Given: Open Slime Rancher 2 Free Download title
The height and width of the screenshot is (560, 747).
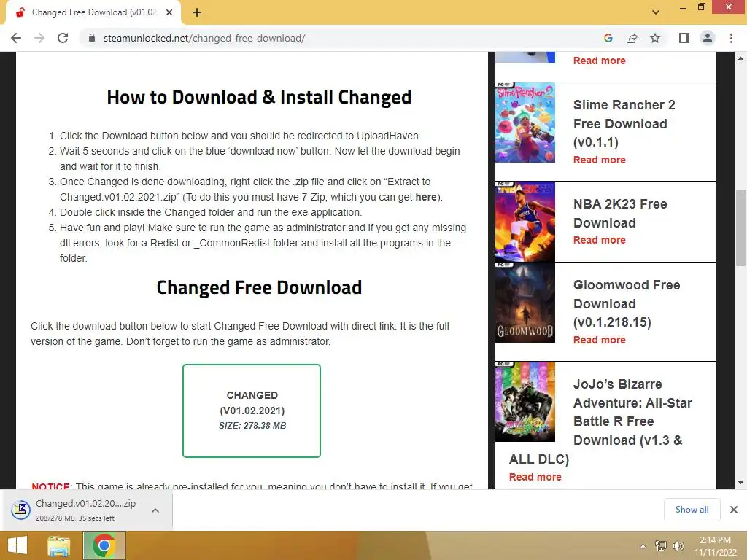Looking at the screenshot, I should (624, 123).
